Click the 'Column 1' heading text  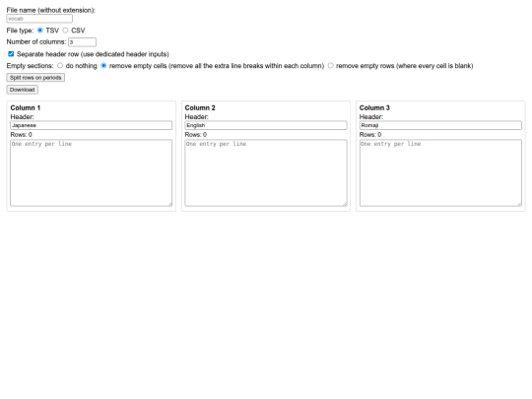click(25, 108)
